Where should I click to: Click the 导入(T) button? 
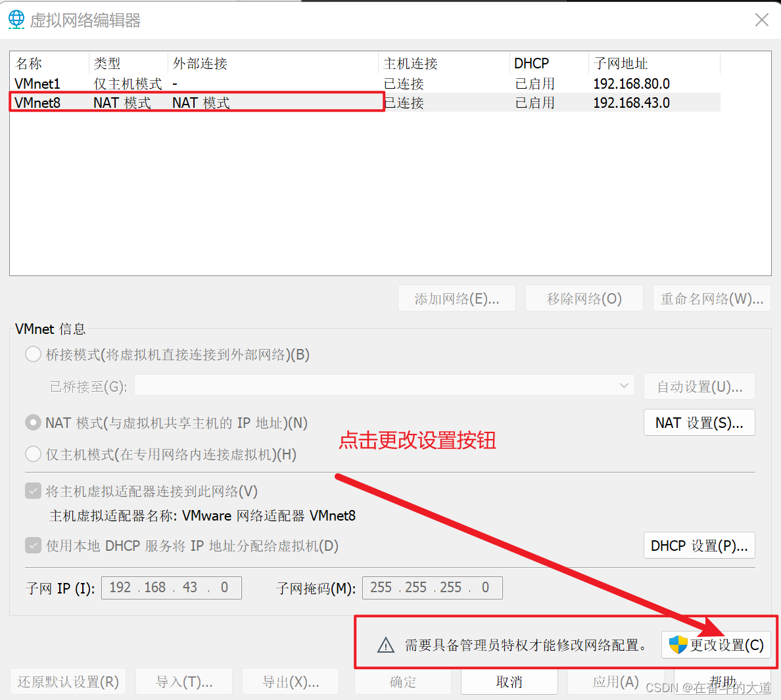coord(184,682)
